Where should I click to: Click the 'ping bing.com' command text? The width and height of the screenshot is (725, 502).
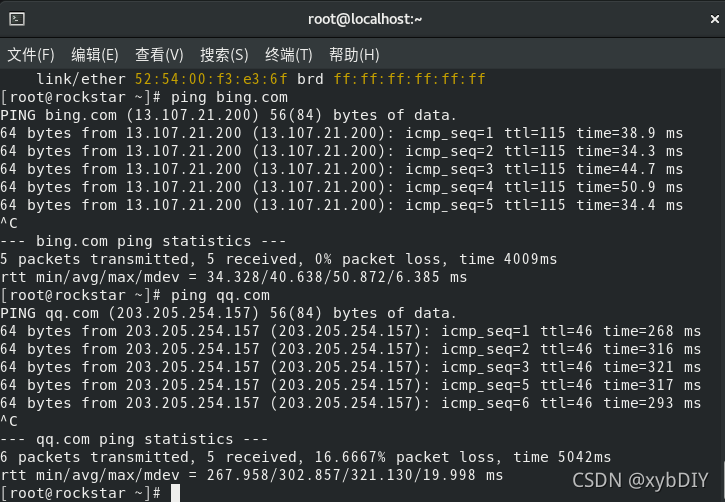click(229, 97)
